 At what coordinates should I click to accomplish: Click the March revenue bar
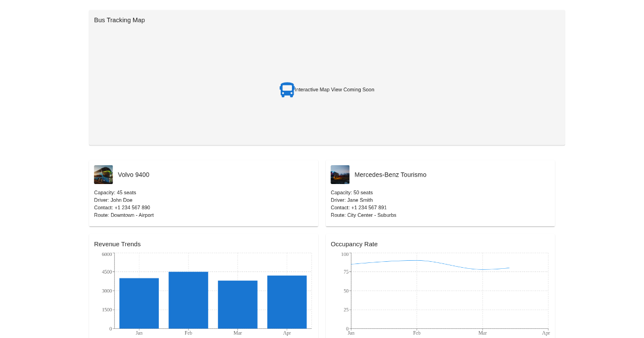click(238, 304)
